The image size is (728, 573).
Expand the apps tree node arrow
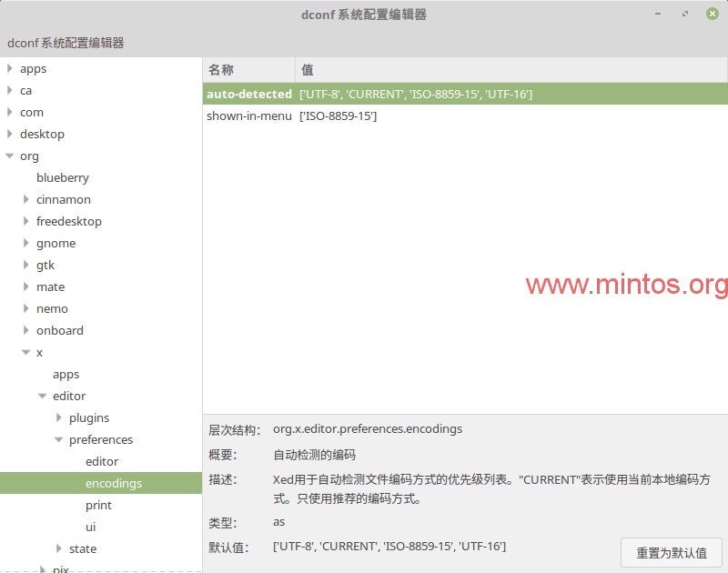(x=10, y=68)
